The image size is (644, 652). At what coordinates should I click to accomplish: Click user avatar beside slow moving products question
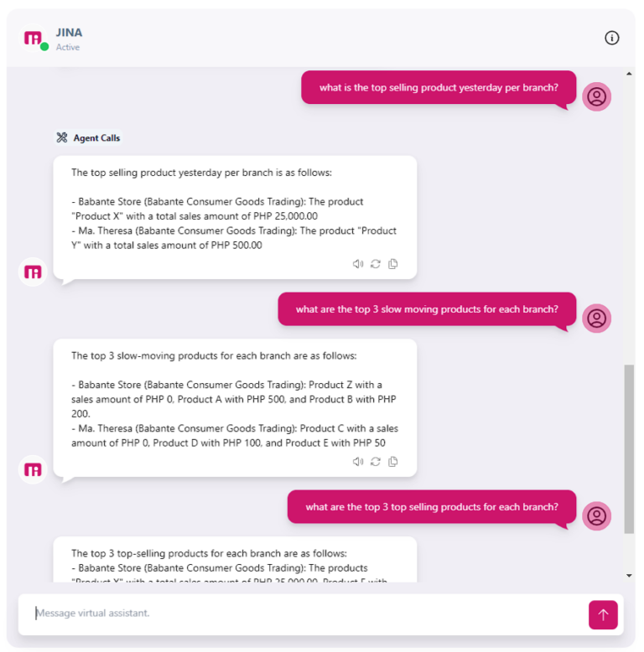596,318
